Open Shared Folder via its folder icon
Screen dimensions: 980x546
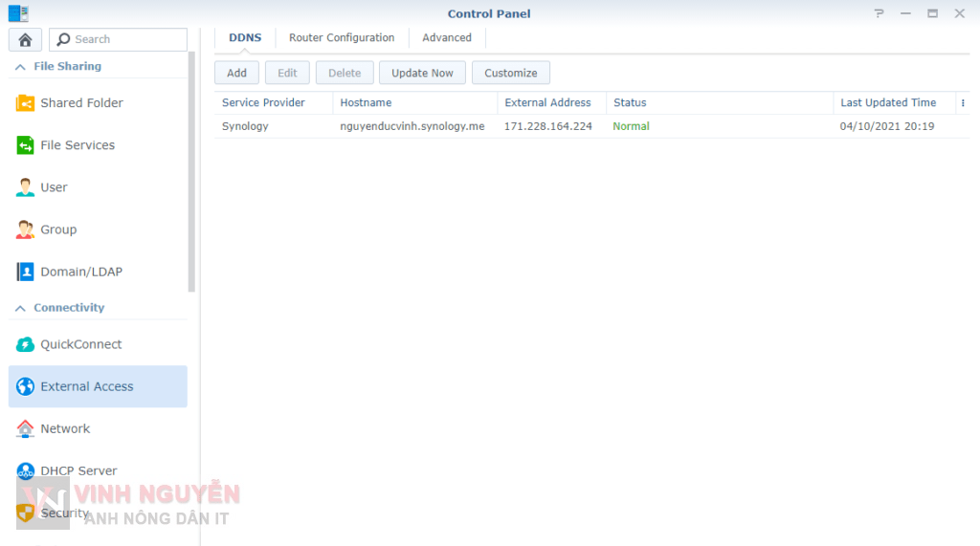pyautogui.click(x=25, y=103)
